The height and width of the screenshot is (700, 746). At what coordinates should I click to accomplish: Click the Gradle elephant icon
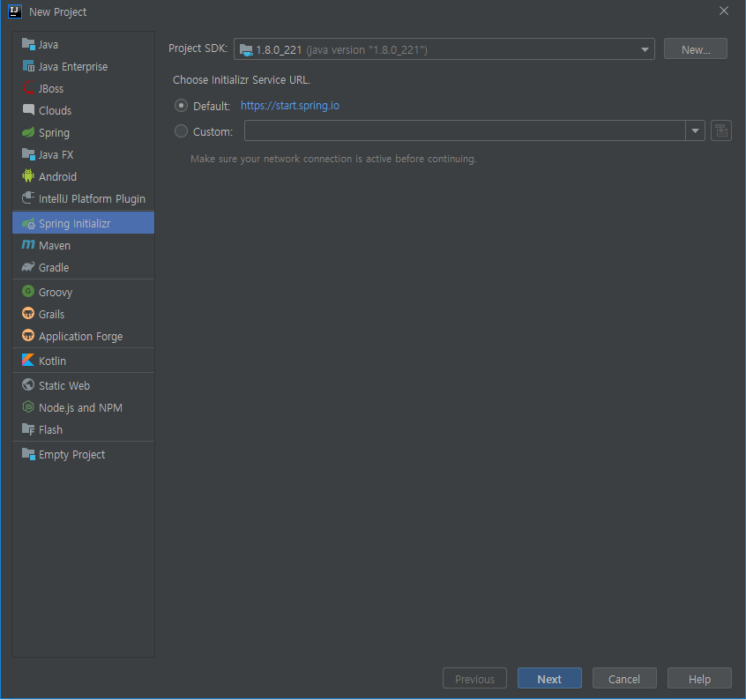coord(28,267)
